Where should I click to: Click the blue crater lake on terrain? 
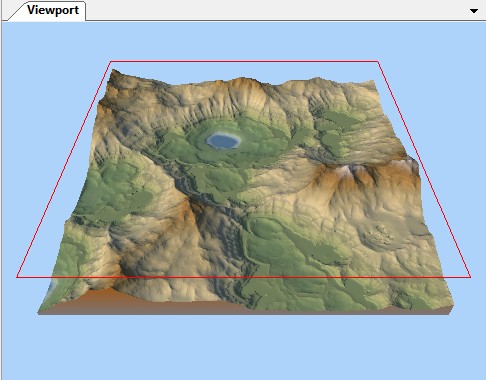coord(223,140)
